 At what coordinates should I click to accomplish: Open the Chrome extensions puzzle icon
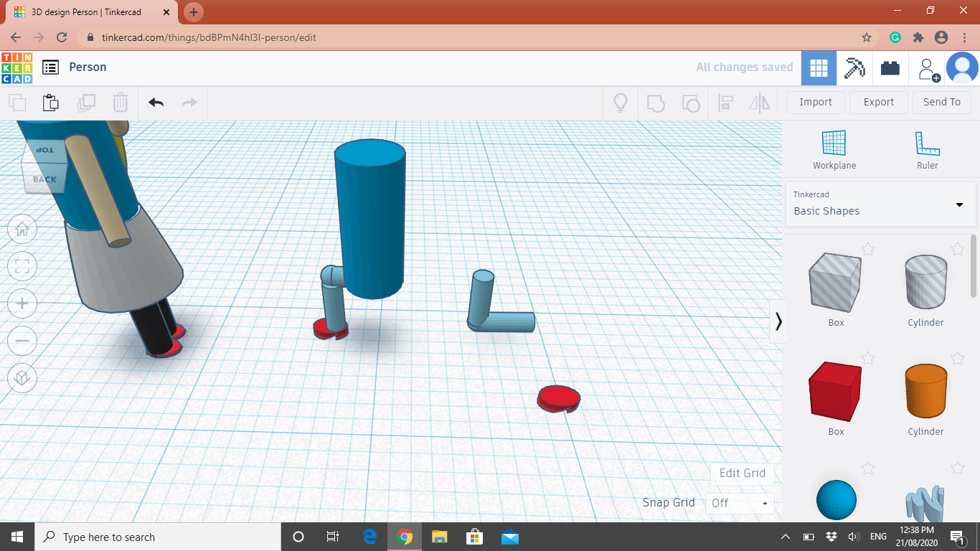918,37
